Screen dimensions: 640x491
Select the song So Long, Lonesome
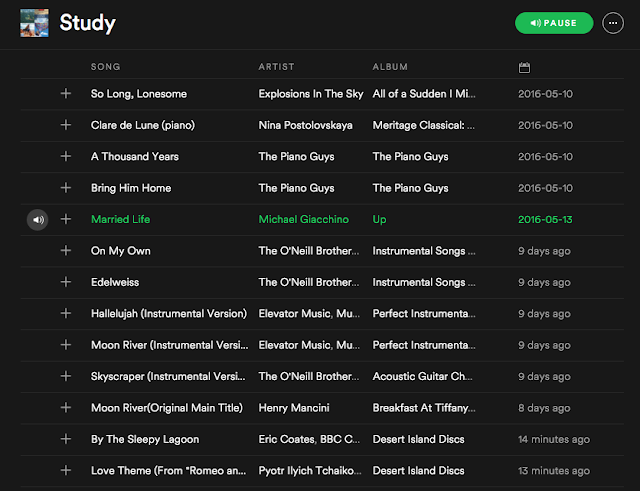point(139,94)
